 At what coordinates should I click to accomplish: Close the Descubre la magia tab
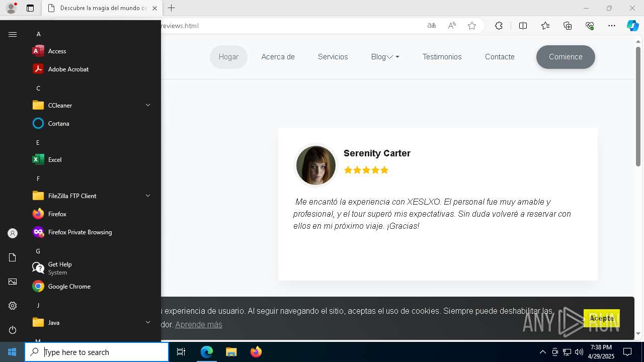pos(154,8)
